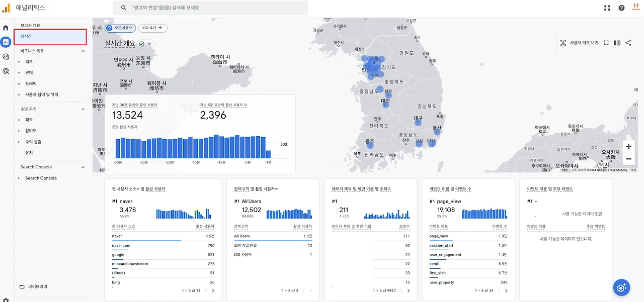Click the 13,524 active users value
The width and height of the screenshot is (644, 302).
pyautogui.click(x=127, y=115)
